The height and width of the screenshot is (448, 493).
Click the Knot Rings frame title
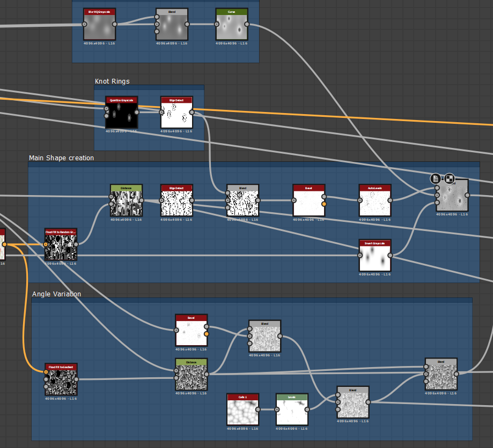[x=112, y=81]
